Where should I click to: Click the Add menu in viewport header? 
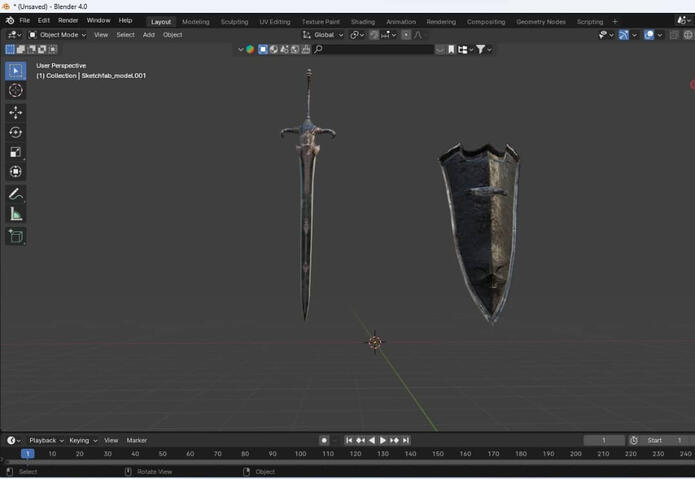tap(148, 35)
